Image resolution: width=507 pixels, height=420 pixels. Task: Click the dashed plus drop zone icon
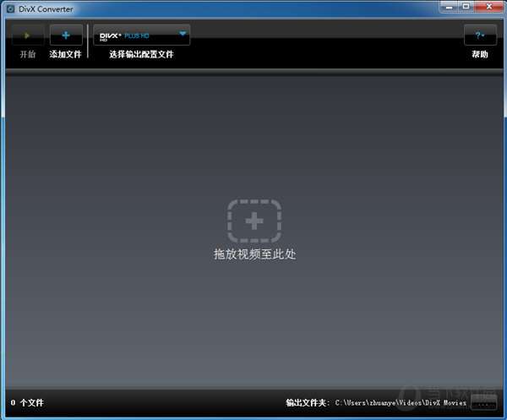(x=254, y=221)
